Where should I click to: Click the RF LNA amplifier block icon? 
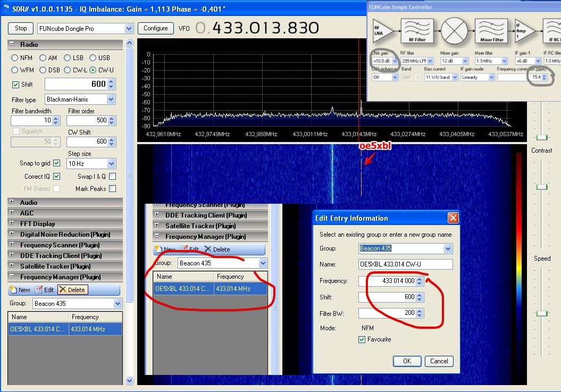(x=382, y=30)
